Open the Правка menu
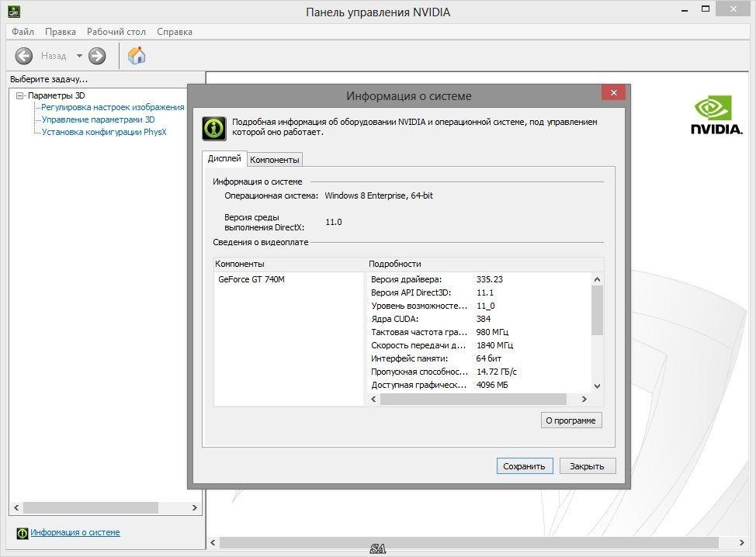 [61, 32]
